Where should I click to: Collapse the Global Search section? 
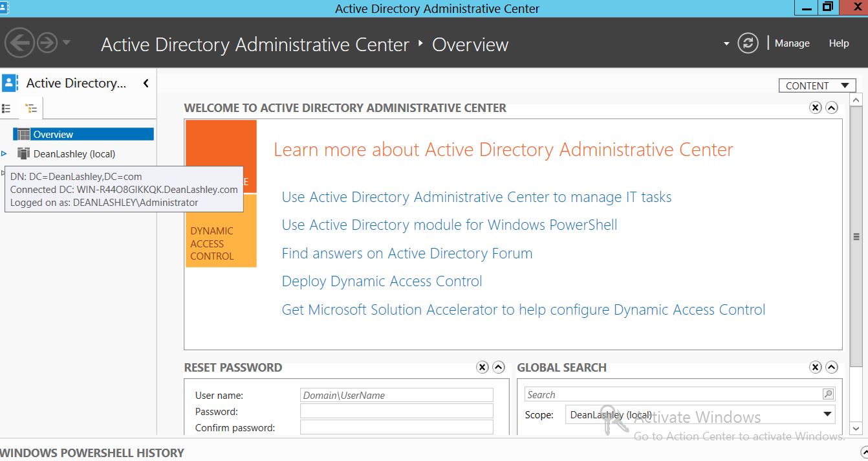pyautogui.click(x=832, y=367)
